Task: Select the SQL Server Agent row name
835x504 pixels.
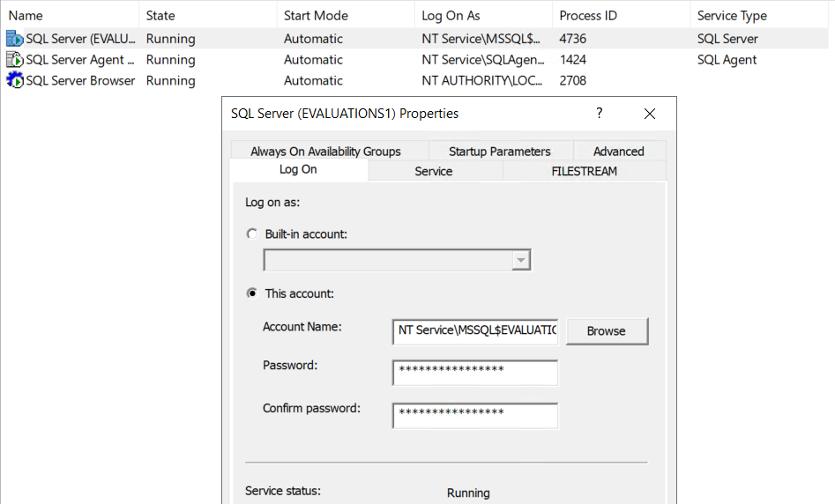Action: tap(80, 60)
